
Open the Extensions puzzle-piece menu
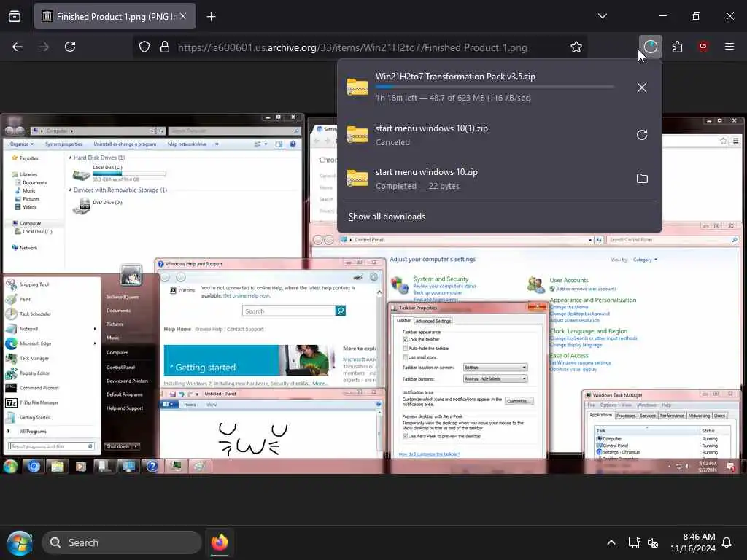coord(677,47)
